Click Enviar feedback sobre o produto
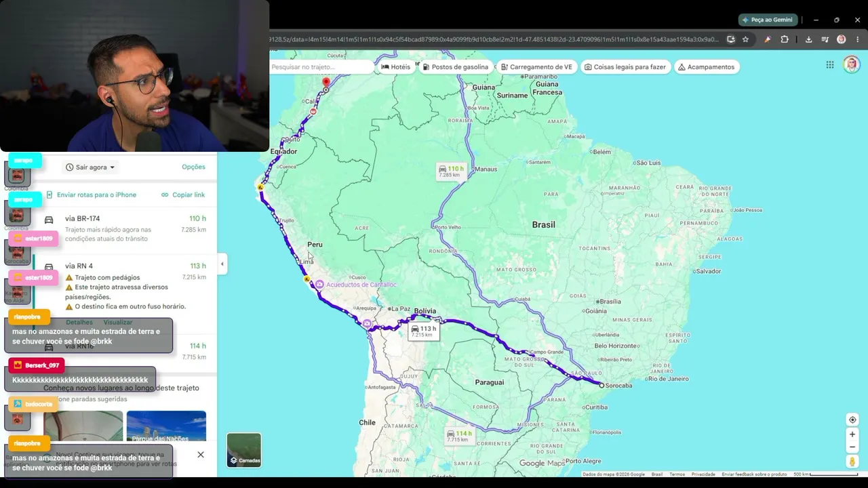This screenshot has height=488, width=868. click(754, 474)
